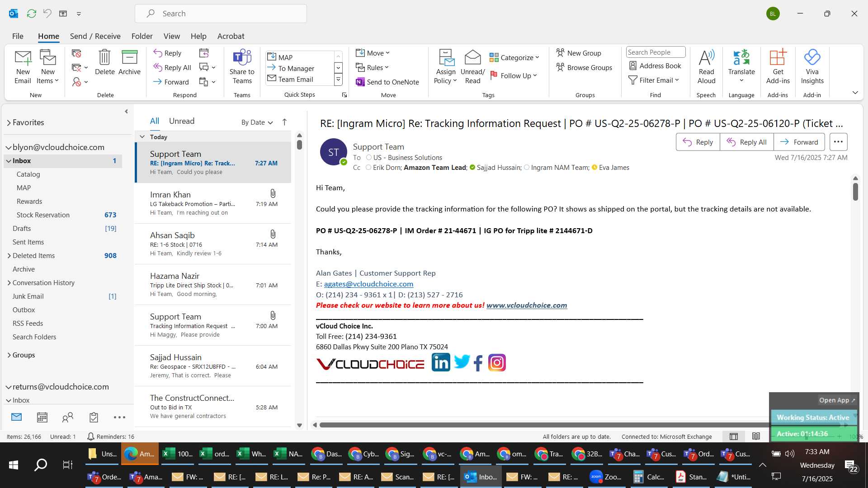Reverse sort order arrow in message list

click(284, 122)
